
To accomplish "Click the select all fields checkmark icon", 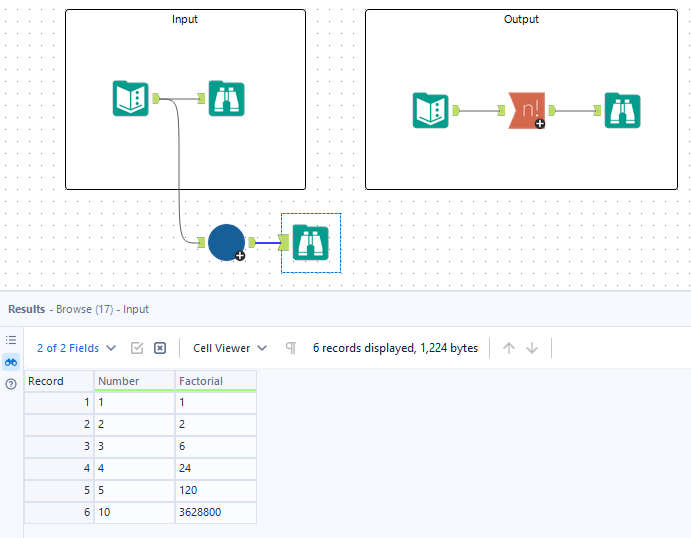I will click(x=137, y=348).
